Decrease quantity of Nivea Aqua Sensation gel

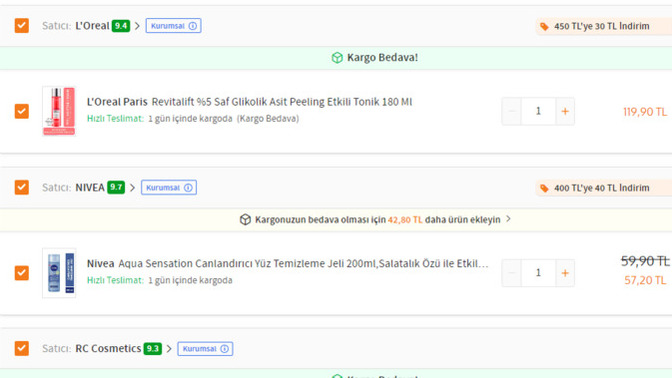tap(511, 273)
